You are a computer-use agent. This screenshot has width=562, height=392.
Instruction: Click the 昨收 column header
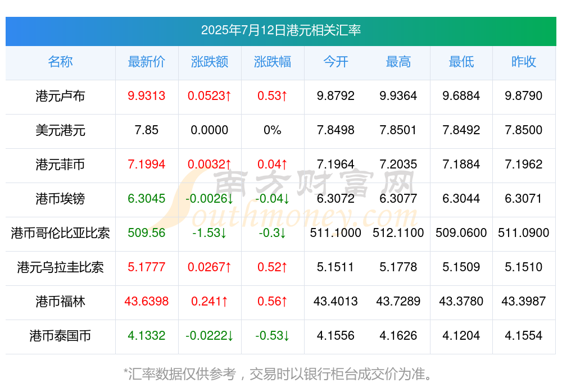click(x=524, y=62)
